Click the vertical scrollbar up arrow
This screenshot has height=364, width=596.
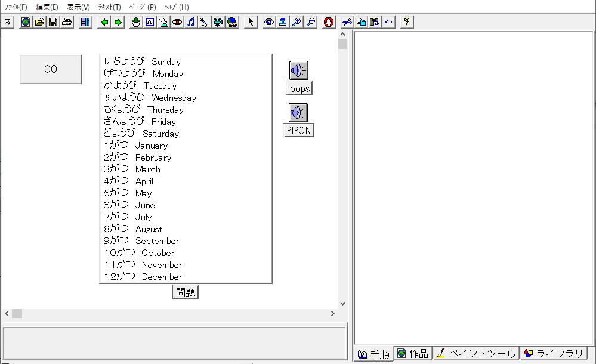tap(342, 34)
